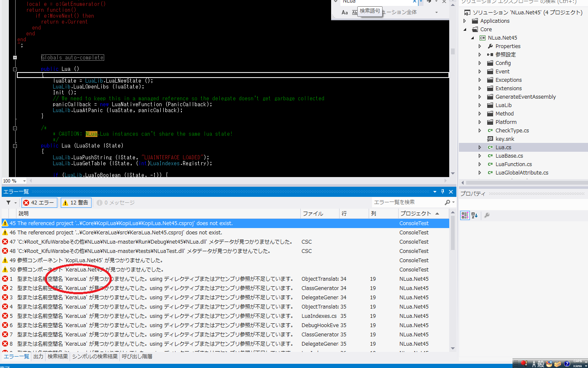Clear the NLua search text with X
The width and height of the screenshot is (588, 368).
[414, 2]
